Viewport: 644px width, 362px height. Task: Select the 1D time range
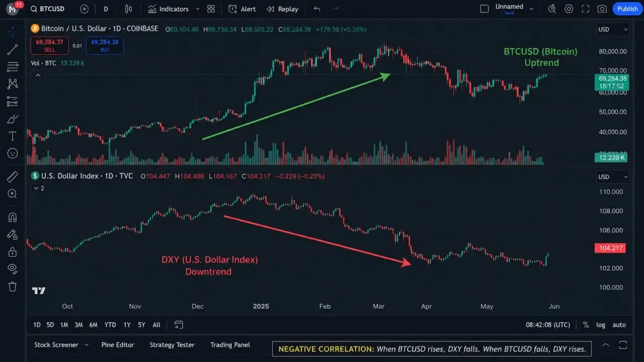(x=37, y=325)
